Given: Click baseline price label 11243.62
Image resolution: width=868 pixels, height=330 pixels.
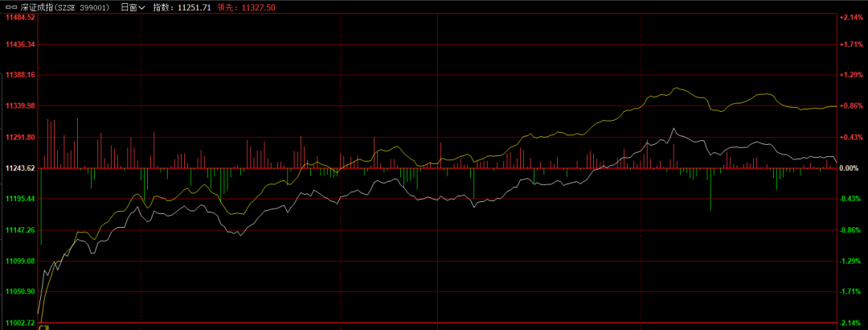Looking at the screenshot, I should pyautogui.click(x=20, y=167).
